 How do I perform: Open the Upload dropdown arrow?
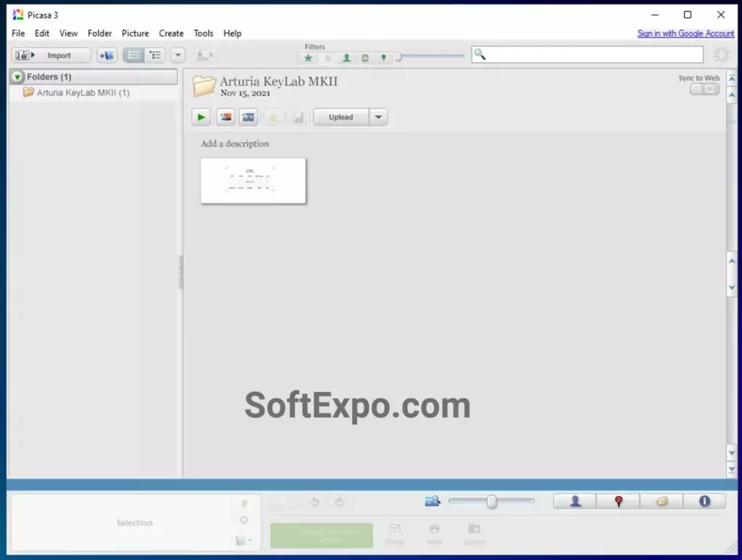tap(378, 117)
